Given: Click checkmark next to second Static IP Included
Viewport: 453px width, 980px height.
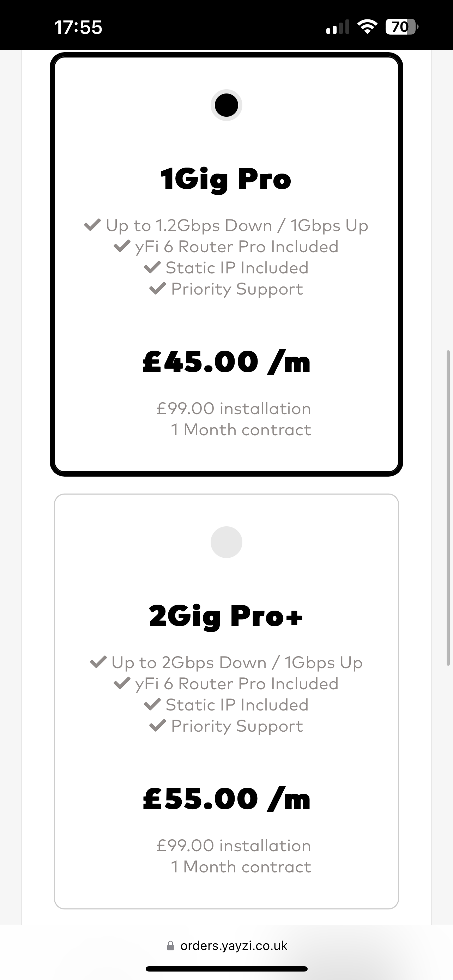Looking at the screenshot, I should [x=152, y=704].
